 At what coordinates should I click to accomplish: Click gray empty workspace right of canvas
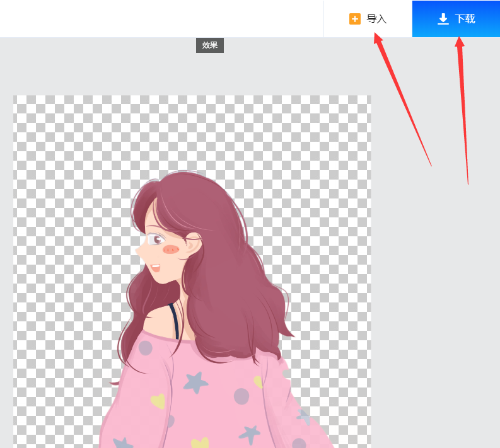[435, 284]
